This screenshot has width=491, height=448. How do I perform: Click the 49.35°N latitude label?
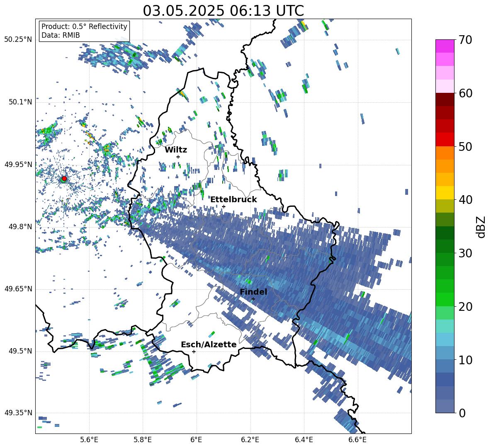(18, 413)
